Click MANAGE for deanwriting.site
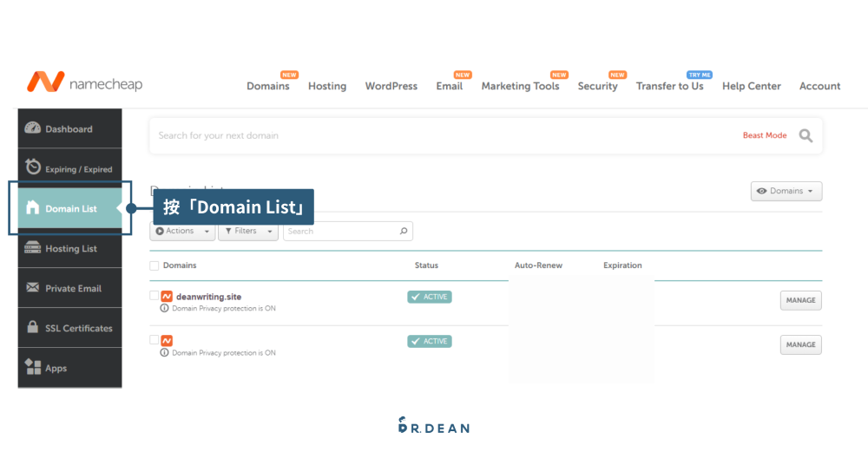The image size is (868, 452). pos(800,300)
